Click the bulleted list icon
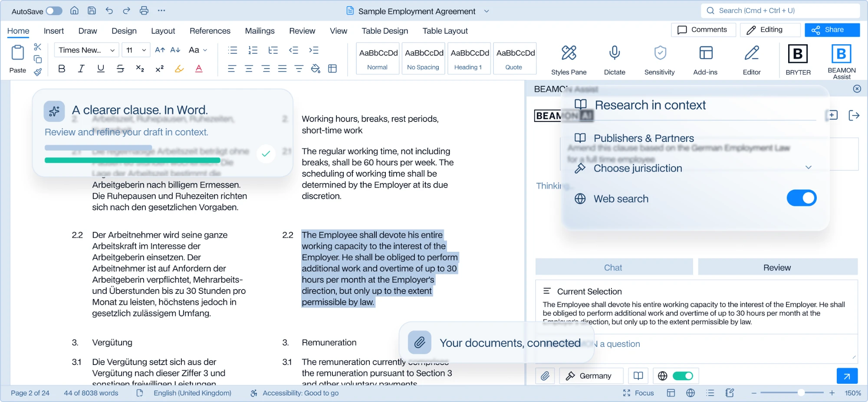 [x=233, y=50]
